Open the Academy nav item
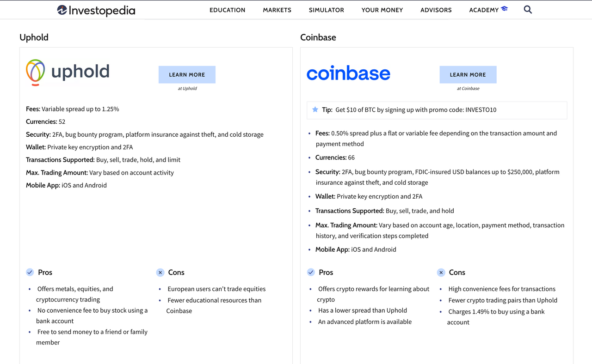The height and width of the screenshot is (364, 592). [484, 10]
